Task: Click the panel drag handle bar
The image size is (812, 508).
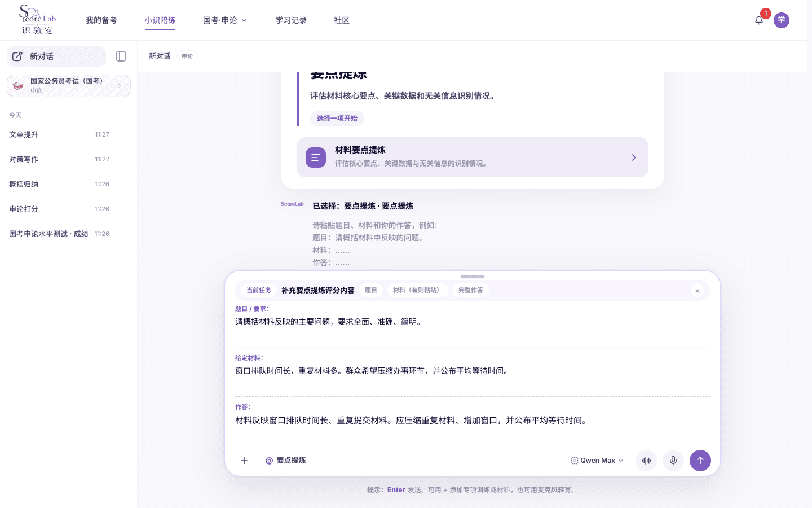Action: coord(473,277)
